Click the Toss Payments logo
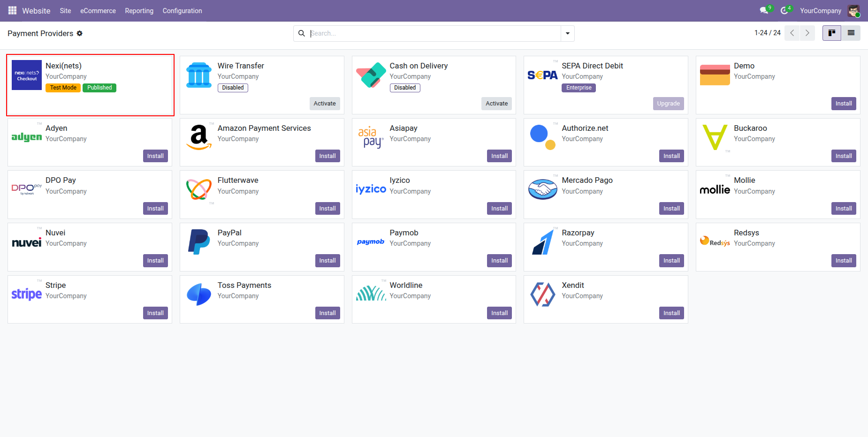The image size is (868, 437). pos(199,294)
